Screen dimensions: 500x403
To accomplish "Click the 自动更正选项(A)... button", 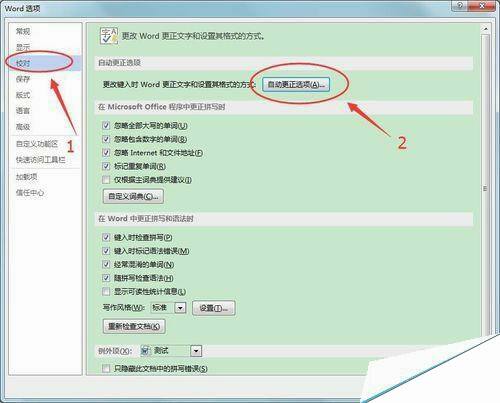I will pyautogui.click(x=296, y=84).
